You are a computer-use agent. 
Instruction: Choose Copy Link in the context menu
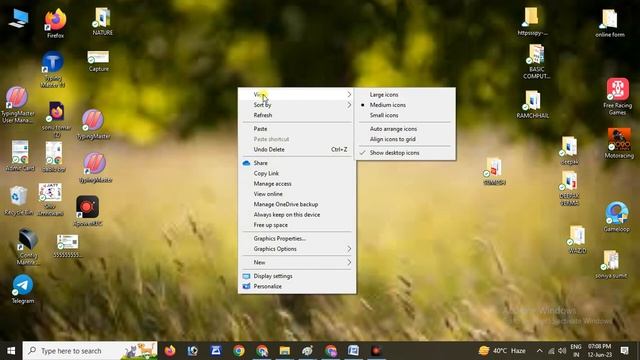pyautogui.click(x=297, y=173)
